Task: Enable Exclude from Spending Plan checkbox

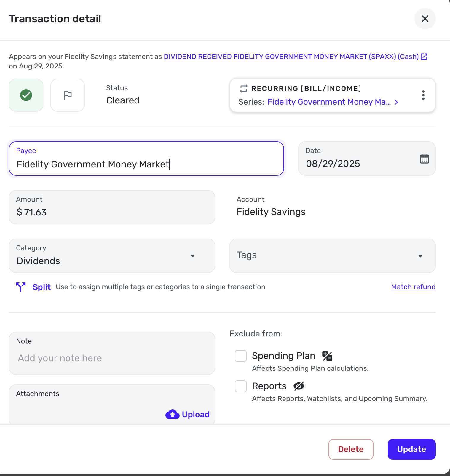Action: (241, 356)
